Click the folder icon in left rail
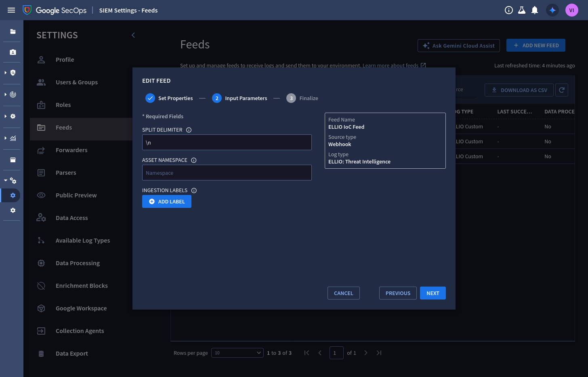This screenshot has width=588, height=377. click(13, 31)
